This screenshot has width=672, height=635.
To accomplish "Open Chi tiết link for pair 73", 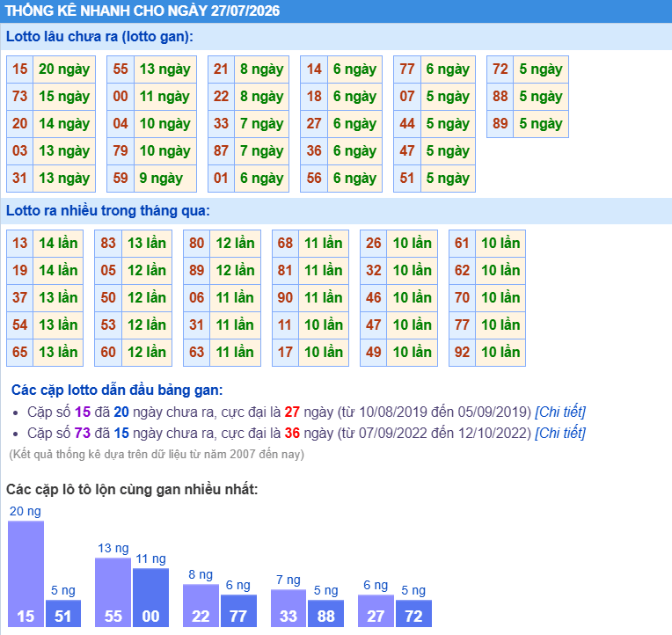I will point(559,433).
